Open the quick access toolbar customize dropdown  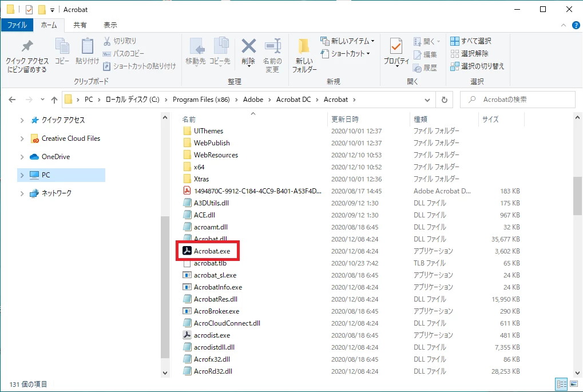click(x=52, y=10)
